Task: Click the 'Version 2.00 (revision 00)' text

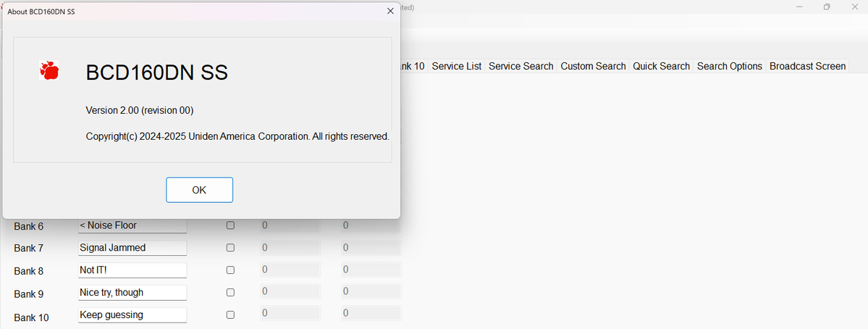Action: [x=140, y=110]
